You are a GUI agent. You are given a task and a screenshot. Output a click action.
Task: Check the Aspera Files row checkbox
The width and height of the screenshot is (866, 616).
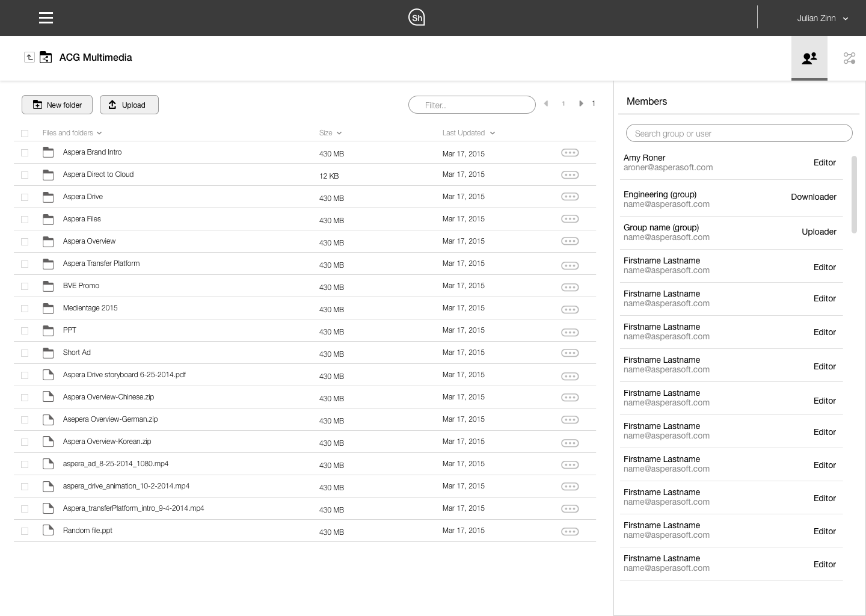[x=25, y=220]
